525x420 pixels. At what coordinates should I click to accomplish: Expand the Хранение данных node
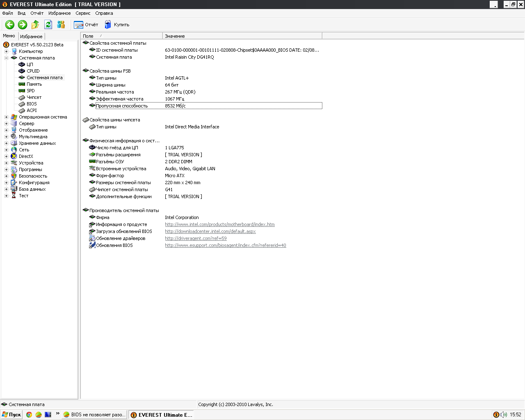[6, 143]
